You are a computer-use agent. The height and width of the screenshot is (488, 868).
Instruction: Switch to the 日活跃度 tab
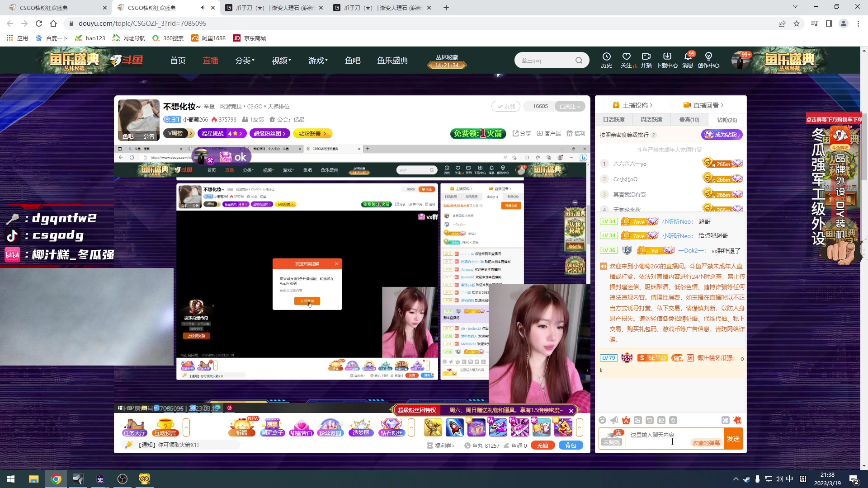[613, 120]
